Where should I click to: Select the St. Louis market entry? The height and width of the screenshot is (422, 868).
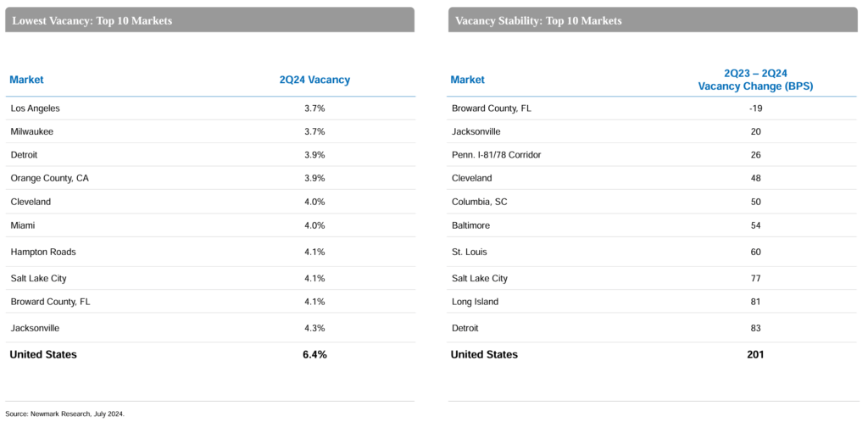[469, 252]
